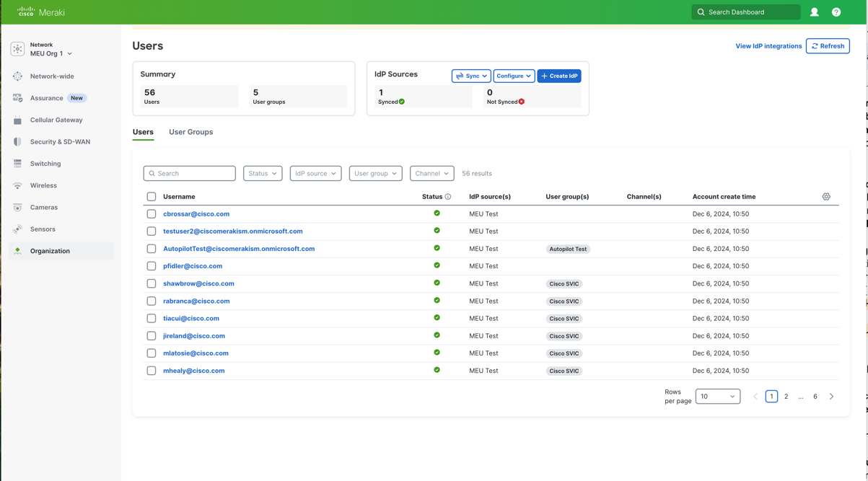The height and width of the screenshot is (481, 868).
Task: Open View IdP integrations link
Action: tap(768, 45)
